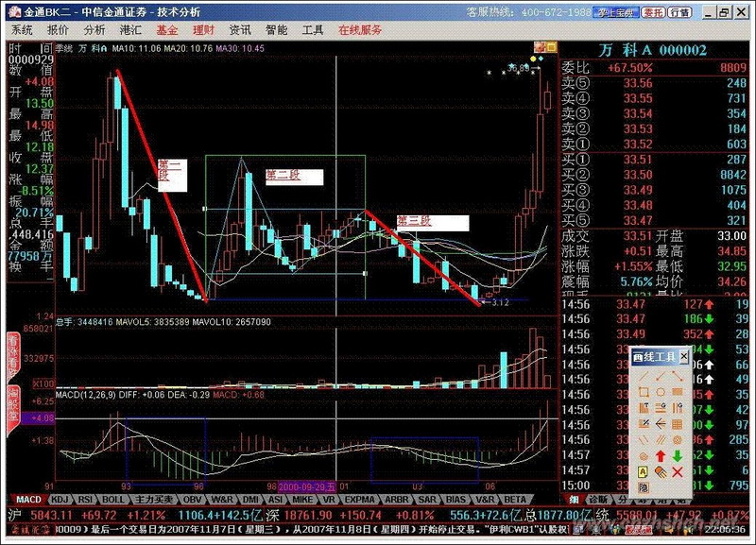Click the 隐 hide drawings icon
The height and width of the screenshot is (545, 756).
[x=643, y=487]
